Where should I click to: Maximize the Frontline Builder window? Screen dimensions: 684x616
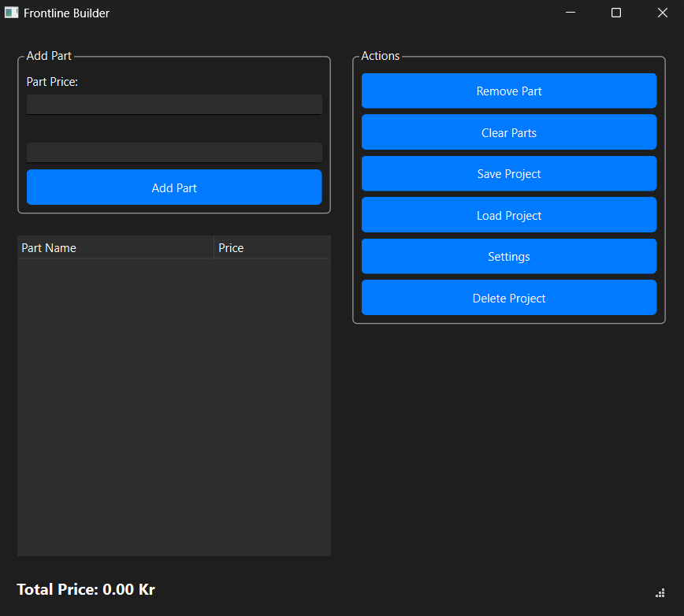(616, 13)
